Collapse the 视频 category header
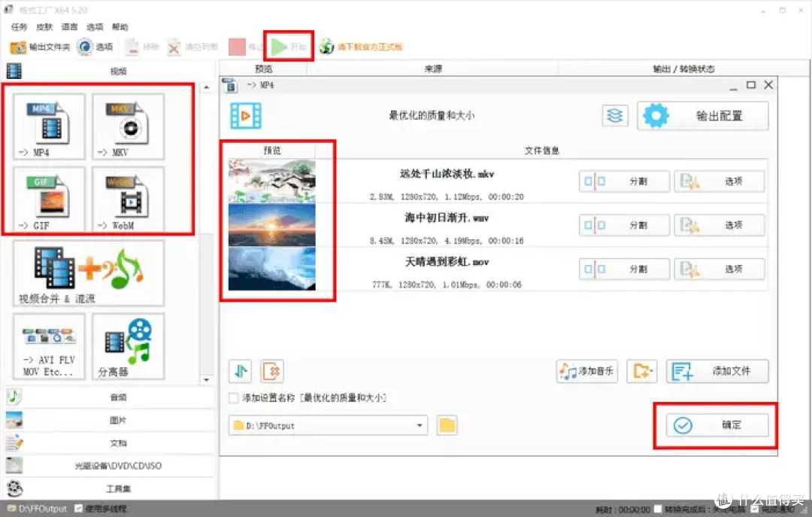The height and width of the screenshot is (517, 812). (109, 71)
